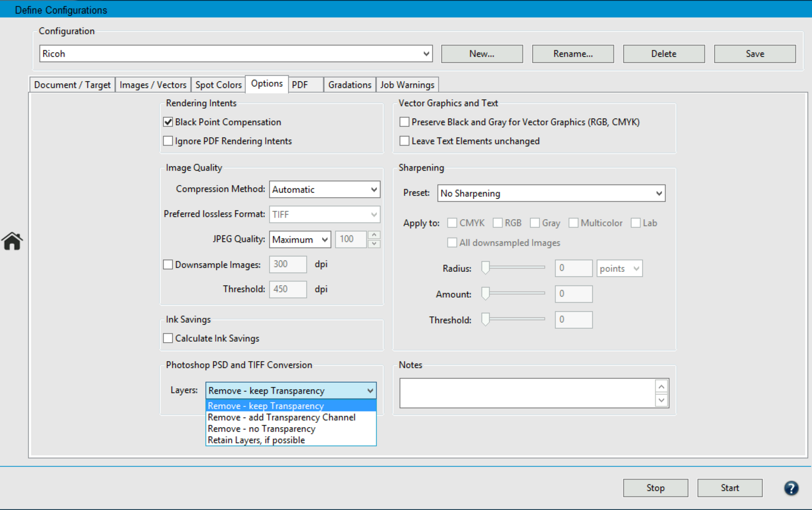This screenshot has width=812, height=510.
Task: Open the Ricoh configuration dropdown
Action: (x=235, y=54)
